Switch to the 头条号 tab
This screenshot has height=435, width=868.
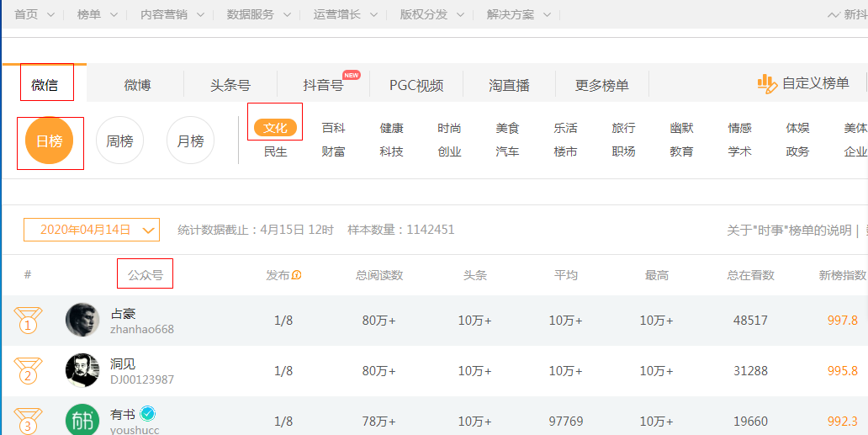pos(230,85)
